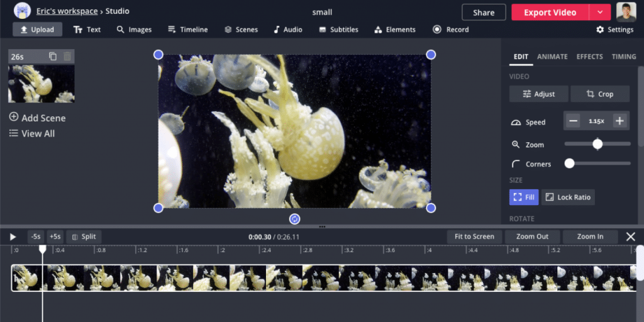Click the timeline panel drag divider dots
This screenshot has width=644, height=322.
coord(322,226)
